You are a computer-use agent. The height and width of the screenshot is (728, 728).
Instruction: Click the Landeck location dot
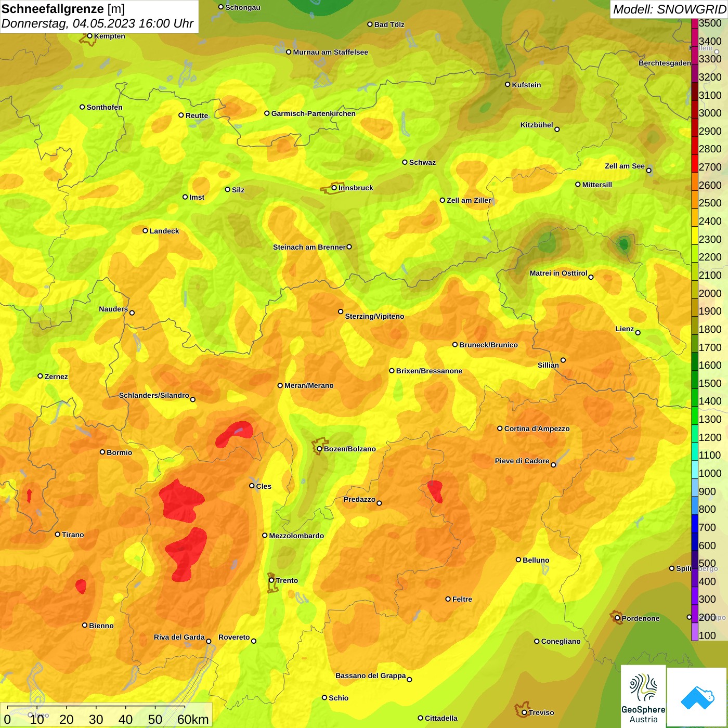click(145, 230)
